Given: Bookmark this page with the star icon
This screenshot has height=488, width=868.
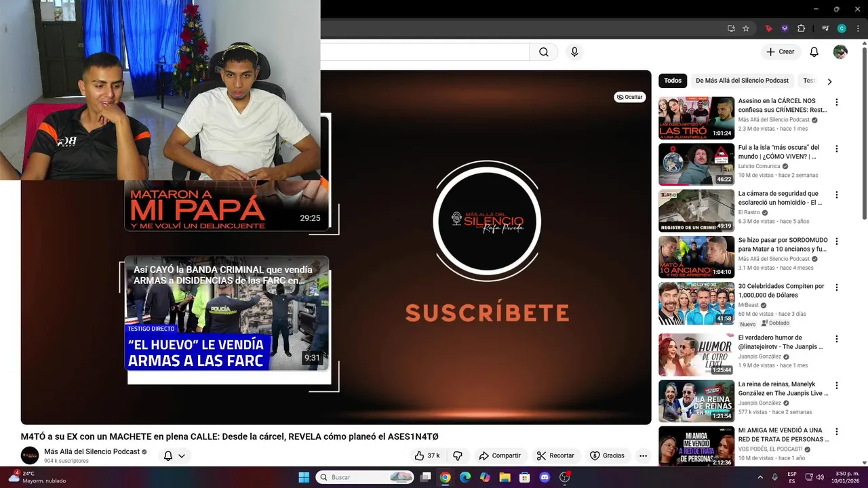Looking at the screenshot, I should point(746,28).
